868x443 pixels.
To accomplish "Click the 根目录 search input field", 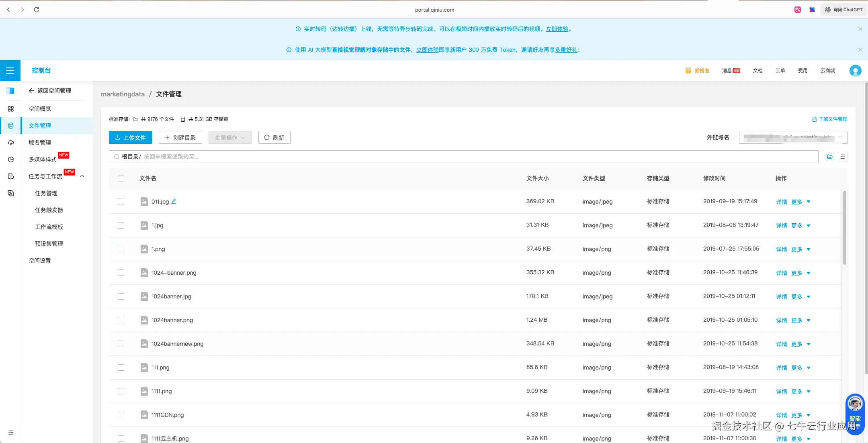I will [462, 157].
